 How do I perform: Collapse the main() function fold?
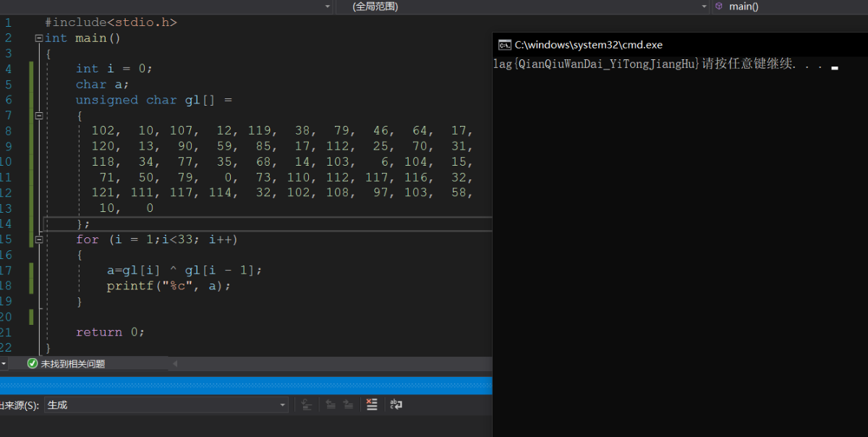[38, 38]
